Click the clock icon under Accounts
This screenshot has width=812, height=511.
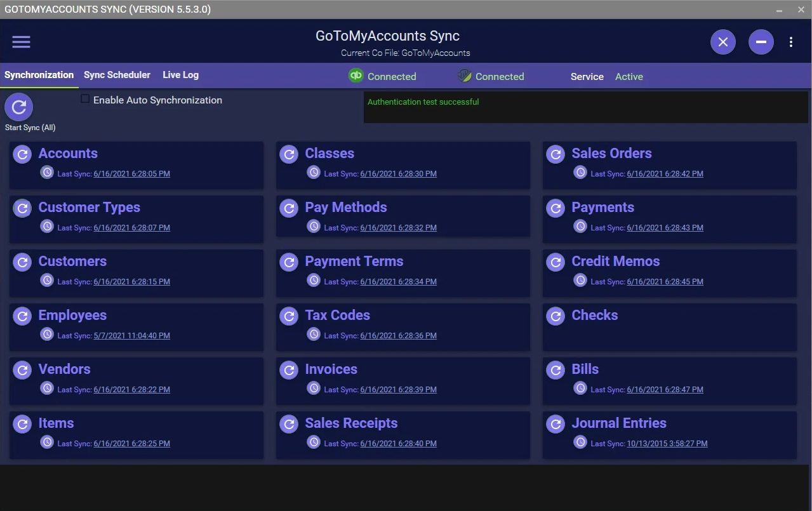click(x=47, y=172)
